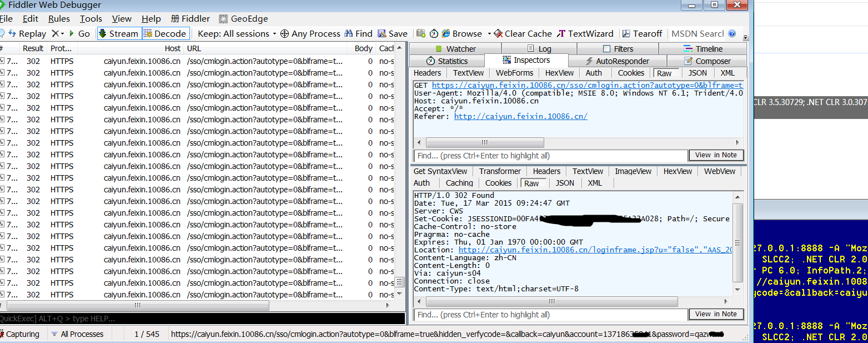Sort sessions by the Host column header
The width and height of the screenshot is (868, 343).
(x=130, y=48)
